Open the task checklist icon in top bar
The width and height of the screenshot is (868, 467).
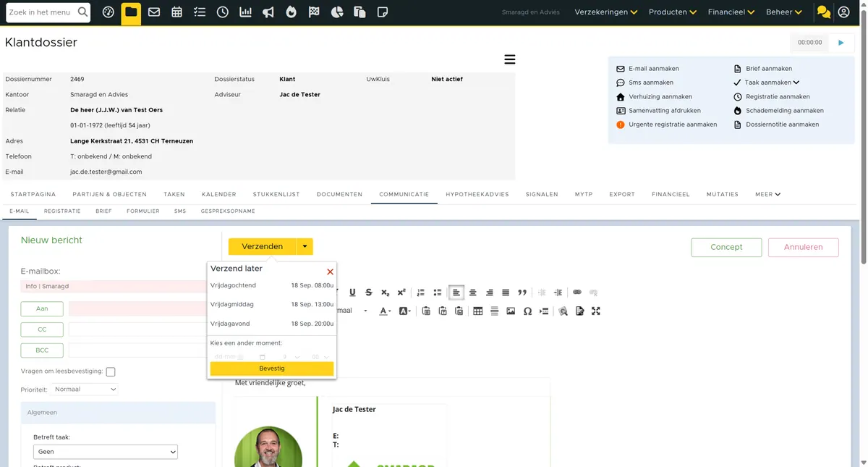coord(200,12)
